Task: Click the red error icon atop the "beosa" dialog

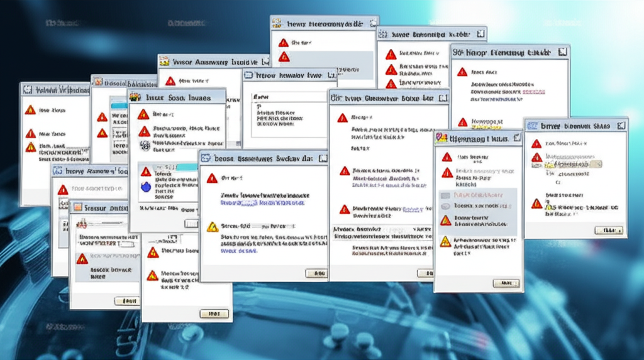Action: (x=213, y=178)
